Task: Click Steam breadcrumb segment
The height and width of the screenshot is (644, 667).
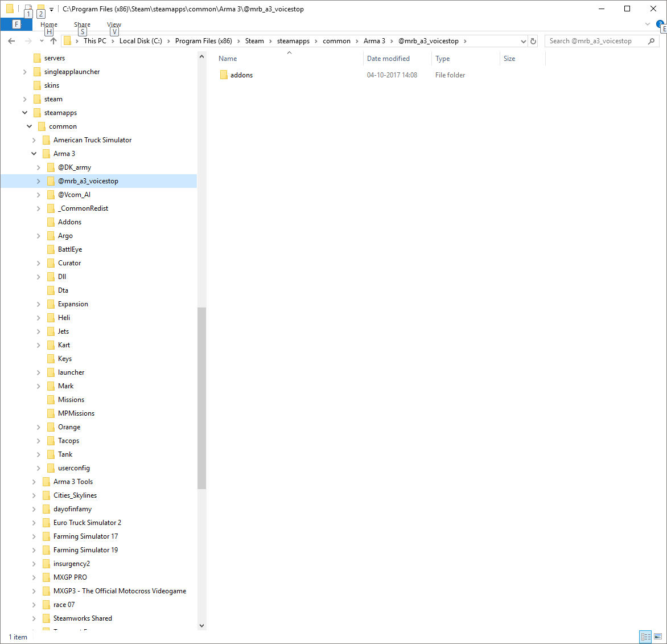Action: (x=254, y=41)
